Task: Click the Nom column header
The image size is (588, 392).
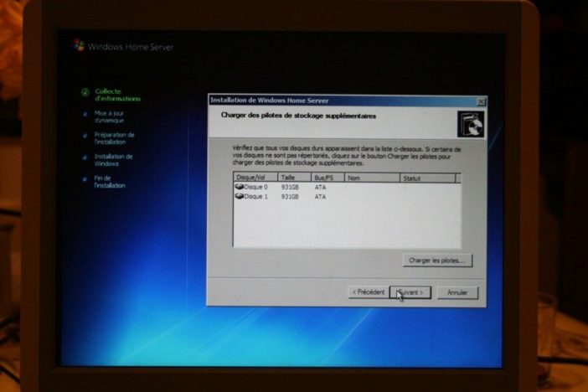Action: tap(372, 178)
